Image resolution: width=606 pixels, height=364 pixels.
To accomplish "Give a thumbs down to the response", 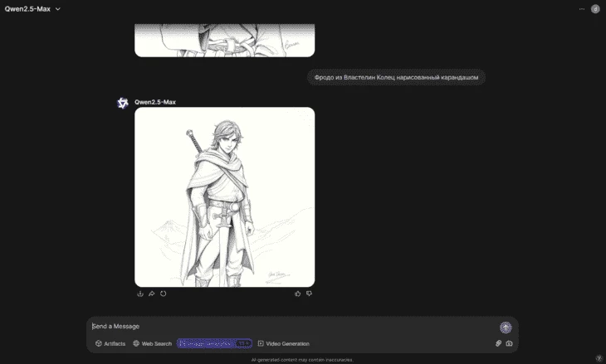I will click(x=309, y=294).
